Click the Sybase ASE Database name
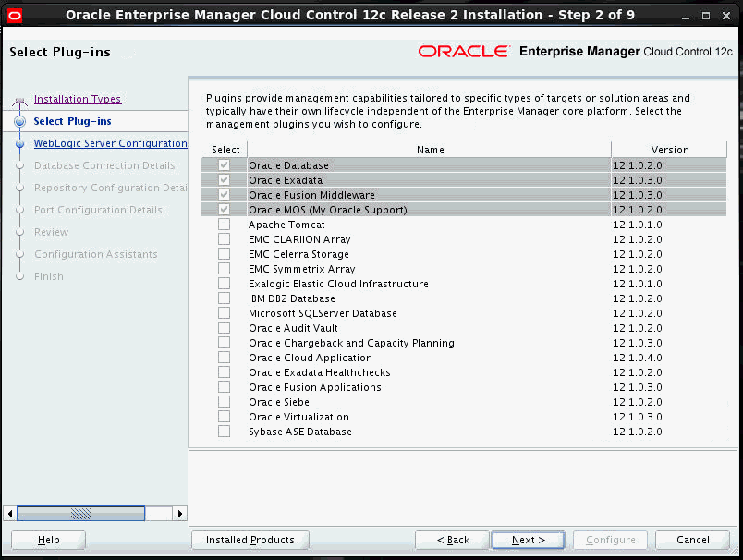 click(x=300, y=432)
